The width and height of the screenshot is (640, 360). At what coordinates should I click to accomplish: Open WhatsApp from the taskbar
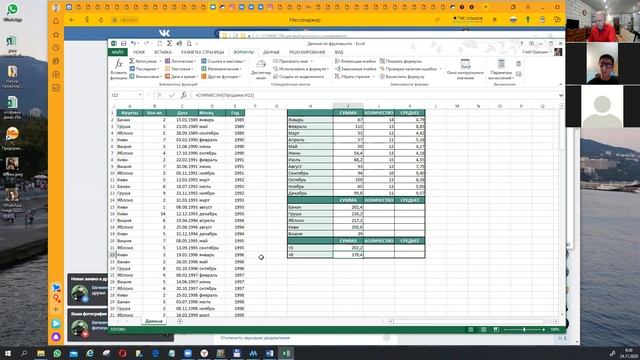pyautogui.click(x=57, y=353)
